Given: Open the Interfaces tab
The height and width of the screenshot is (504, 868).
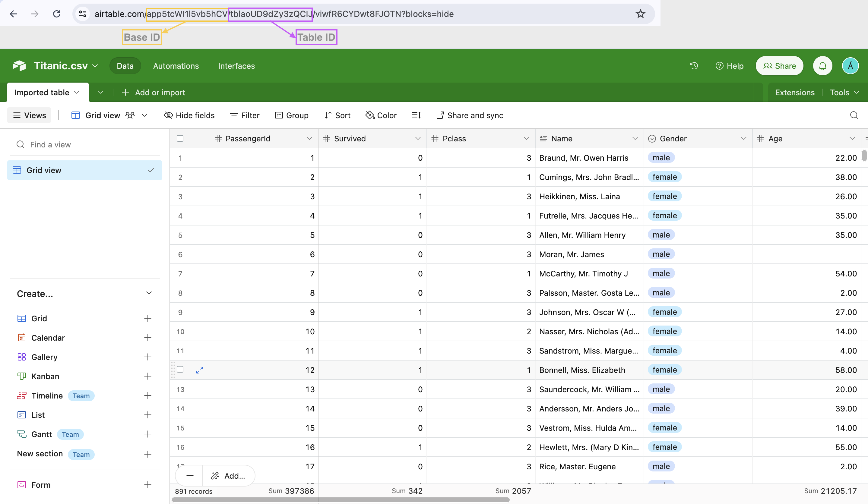Looking at the screenshot, I should coord(236,66).
